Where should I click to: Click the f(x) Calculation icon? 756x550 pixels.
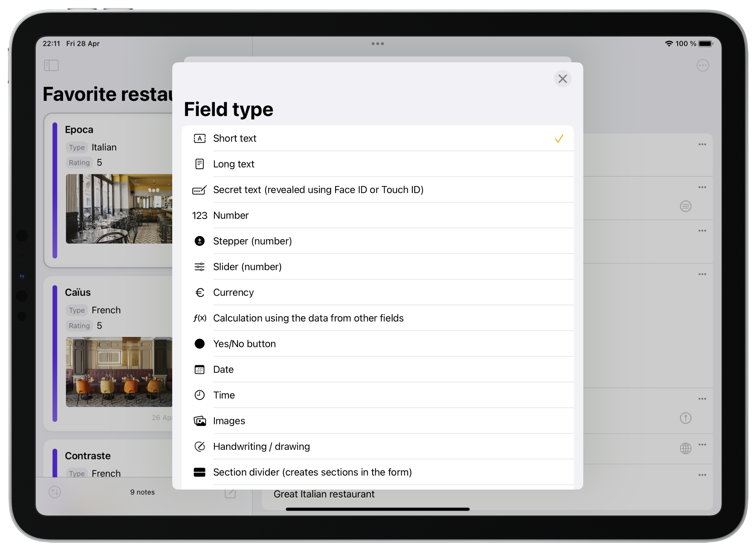(x=199, y=318)
